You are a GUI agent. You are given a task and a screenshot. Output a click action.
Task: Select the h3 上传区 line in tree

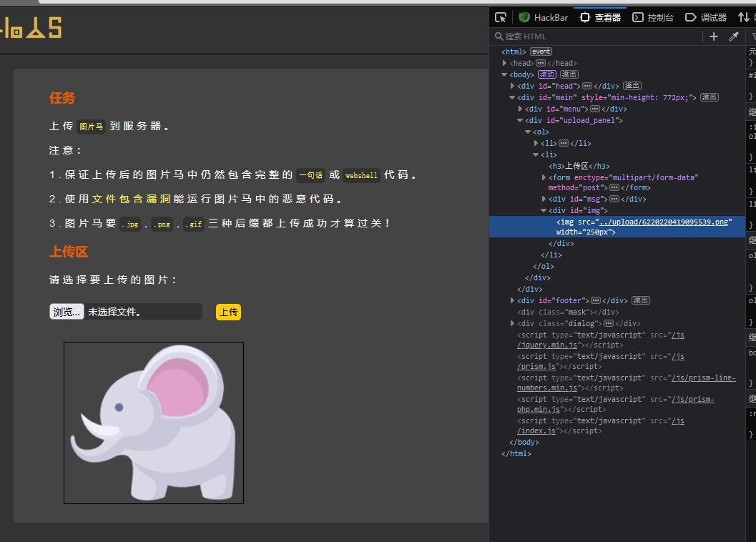point(579,166)
